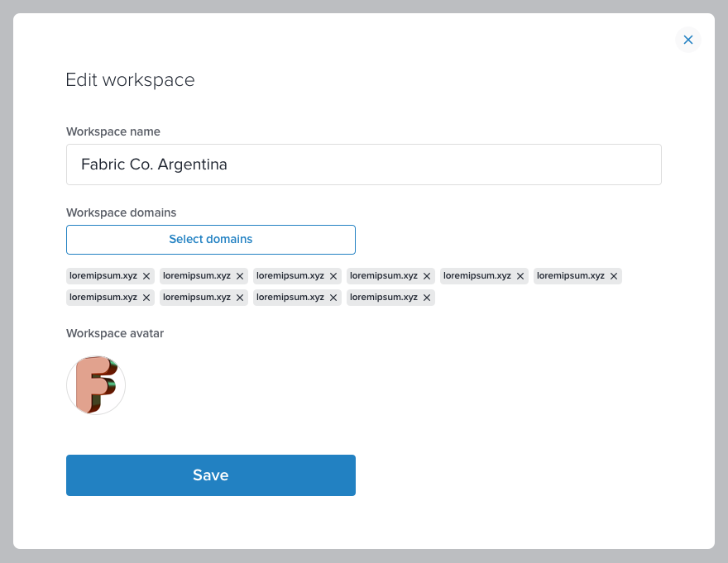Image resolution: width=728 pixels, height=563 pixels.
Task: Click the Workspace avatar label
Action: pyautogui.click(x=115, y=333)
